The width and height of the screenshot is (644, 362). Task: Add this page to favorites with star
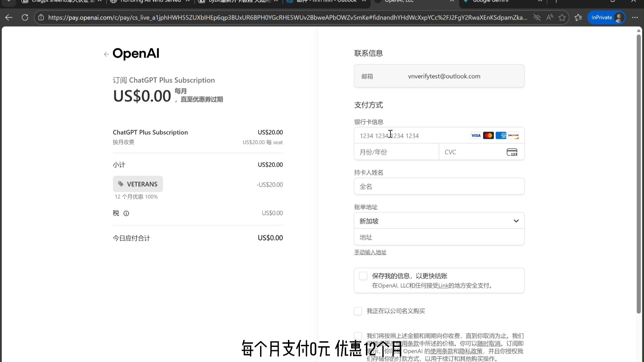562,17
